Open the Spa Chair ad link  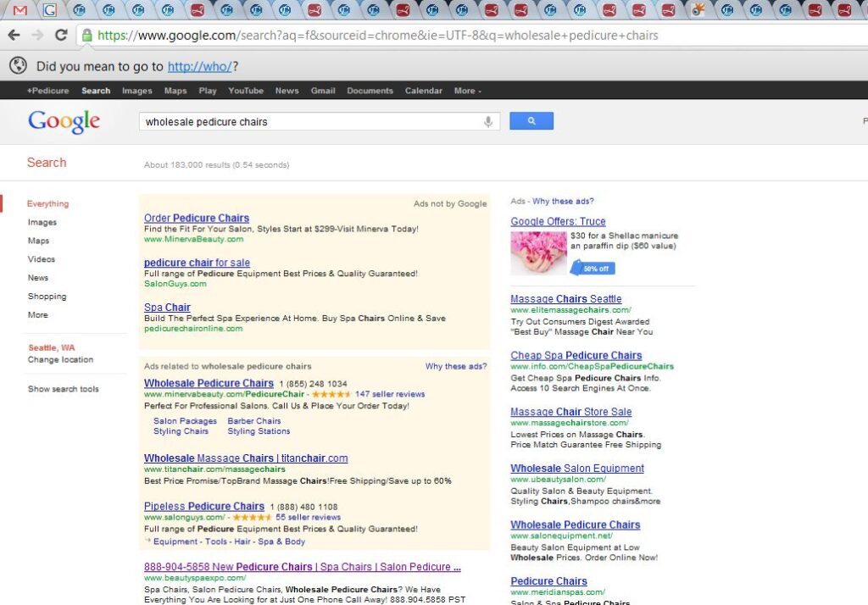click(167, 308)
